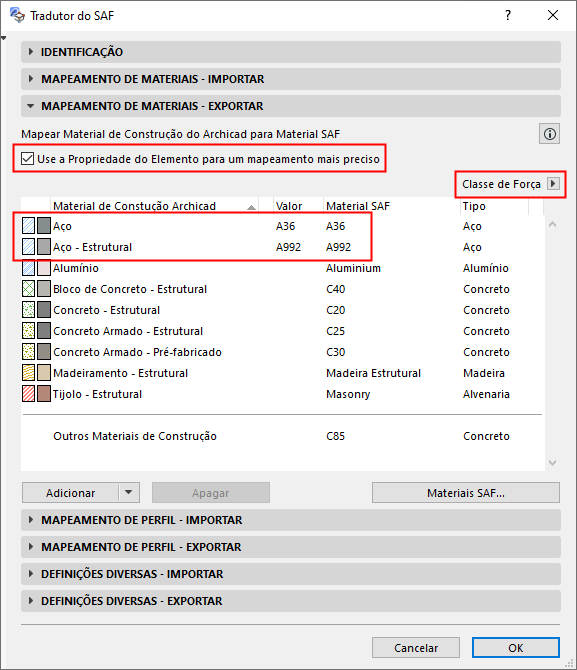Click hatch icon for Concreto Armado - Estrutural
This screenshot has width=577, height=670.
29,331
